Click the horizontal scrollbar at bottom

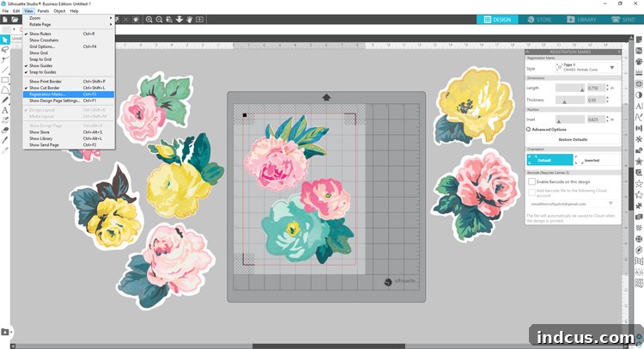point(329,346)
